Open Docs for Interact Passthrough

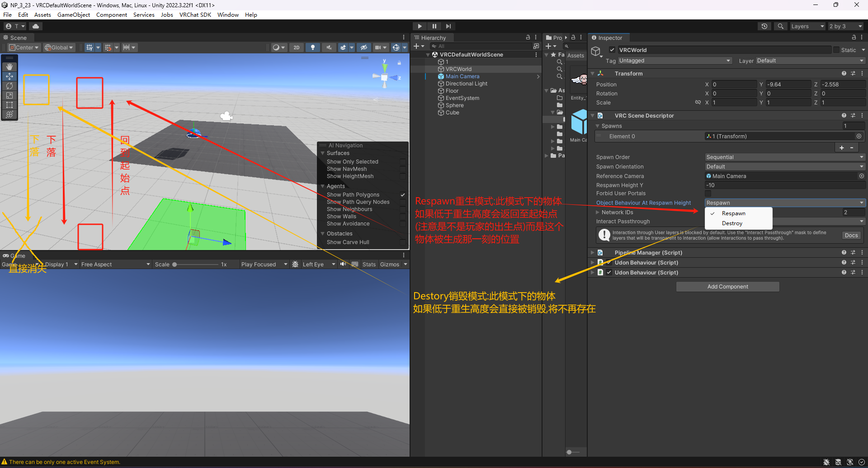tap(851, 235)
